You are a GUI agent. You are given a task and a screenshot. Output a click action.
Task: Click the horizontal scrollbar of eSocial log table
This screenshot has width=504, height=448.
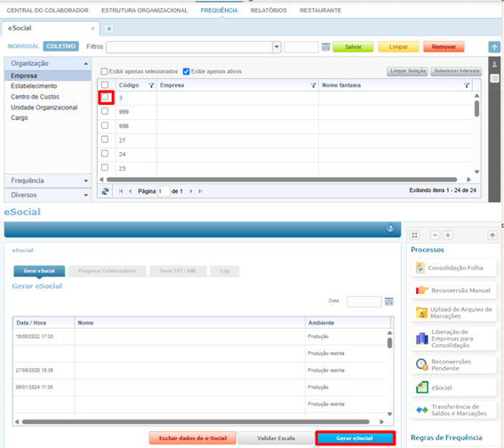[x=196, y=421]
